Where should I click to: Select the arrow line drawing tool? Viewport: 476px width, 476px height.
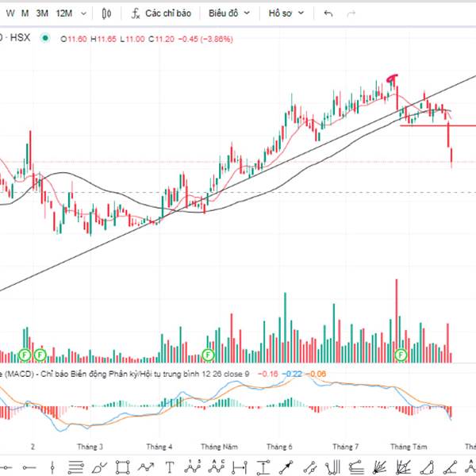click(x=286, y=467)
